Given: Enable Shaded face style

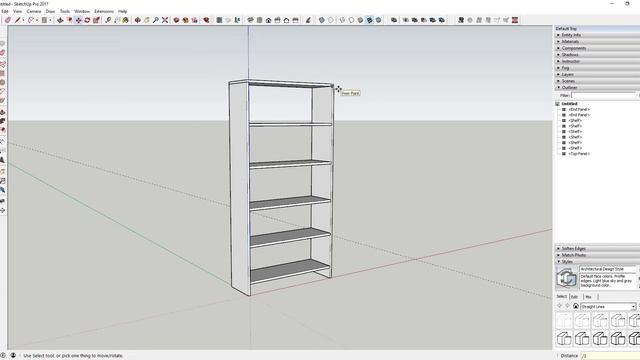Looking at the screenshot, I should pos(360,20).
